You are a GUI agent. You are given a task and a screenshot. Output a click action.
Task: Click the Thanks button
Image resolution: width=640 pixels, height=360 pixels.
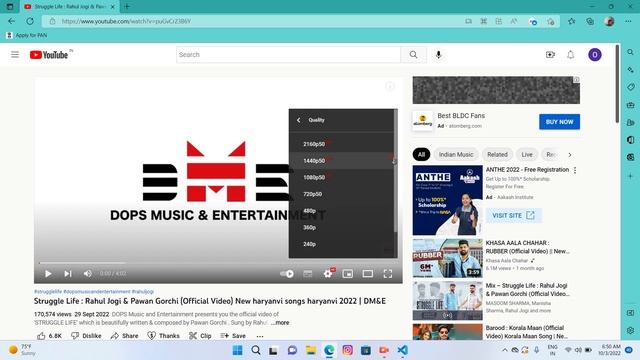point(163,336)
